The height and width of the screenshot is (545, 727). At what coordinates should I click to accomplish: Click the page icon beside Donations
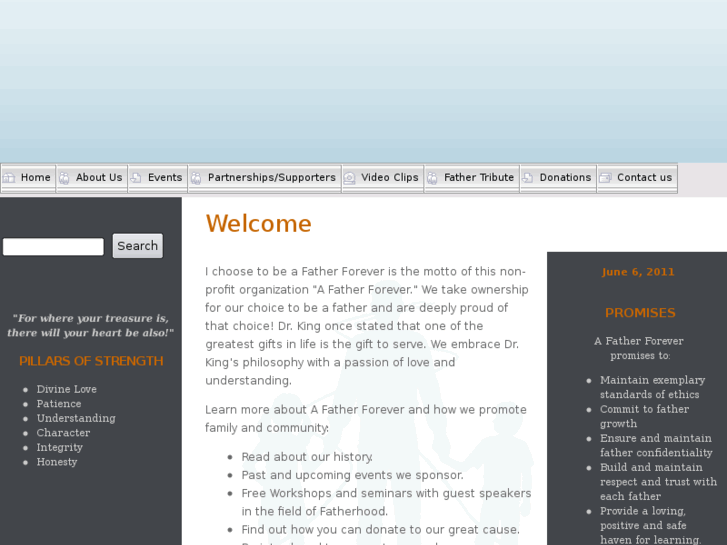pyautogui.click(x=528, y=178)
